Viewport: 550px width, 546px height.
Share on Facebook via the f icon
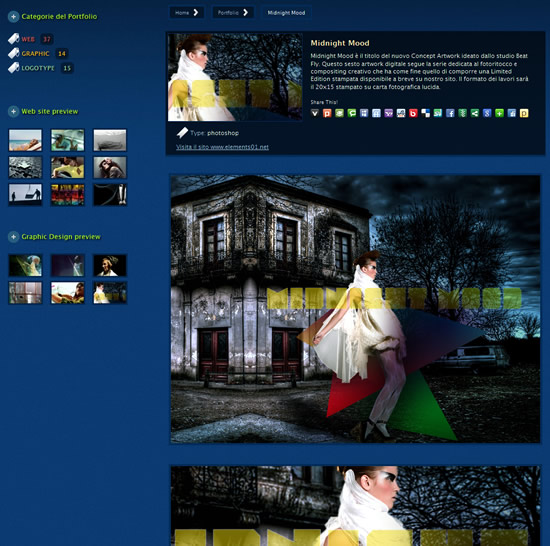coord(450,113)
